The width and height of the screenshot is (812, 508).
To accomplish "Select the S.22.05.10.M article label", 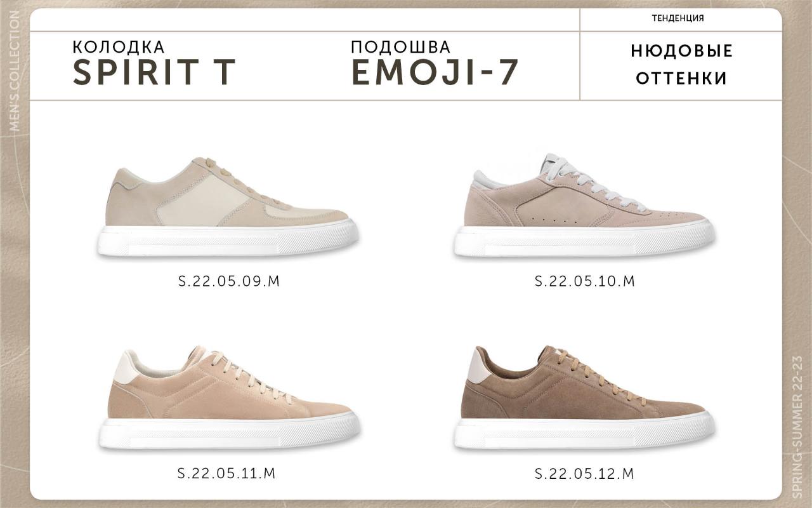I will (585, 281).
